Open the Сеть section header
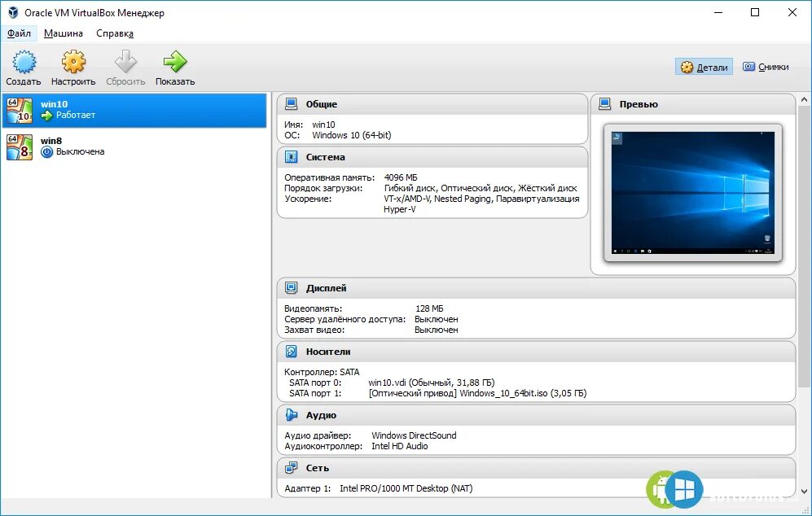The image size is (812, 516). 537,468
